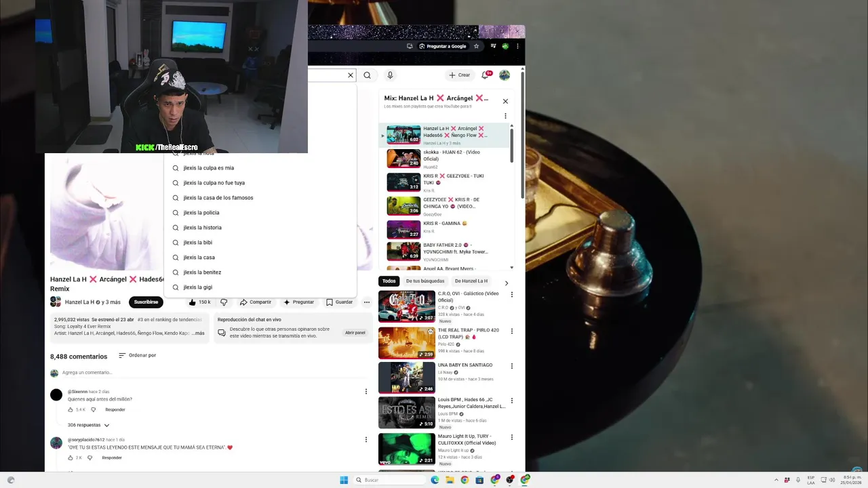Open options menu for @Sixennn comment
This screenshot has height=488, width=868.
pos(366,392)
